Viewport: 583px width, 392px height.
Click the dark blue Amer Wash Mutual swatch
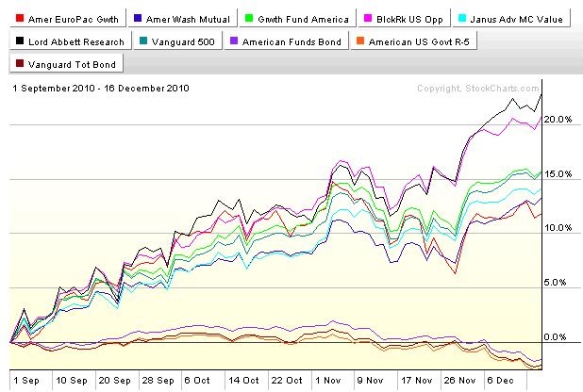coord(138,18)
